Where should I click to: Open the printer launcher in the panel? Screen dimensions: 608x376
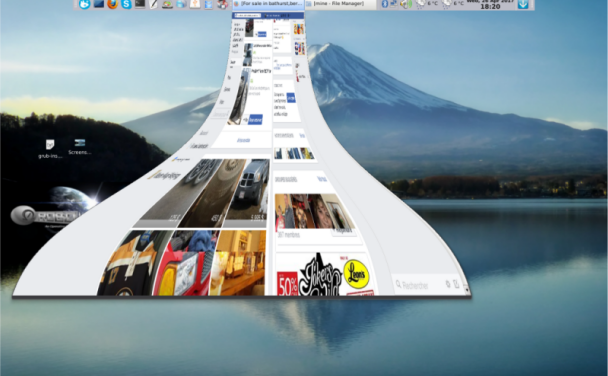(x=181, y=4)
